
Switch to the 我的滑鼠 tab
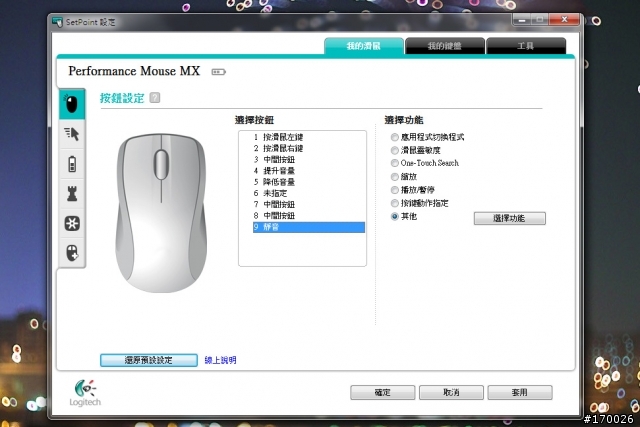click(x=364, y=46)
